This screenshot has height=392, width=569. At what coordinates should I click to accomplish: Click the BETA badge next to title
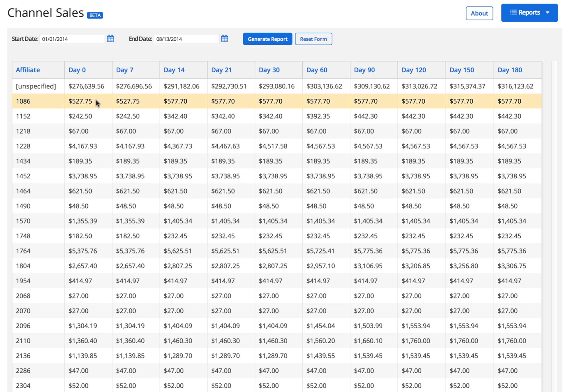pyautogui.click(x=95, y=15)
